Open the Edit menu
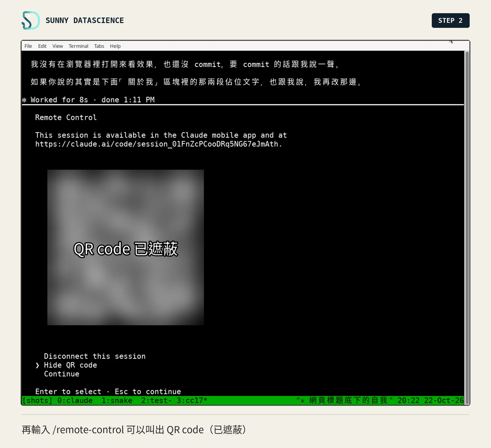 tap(42, 46)
